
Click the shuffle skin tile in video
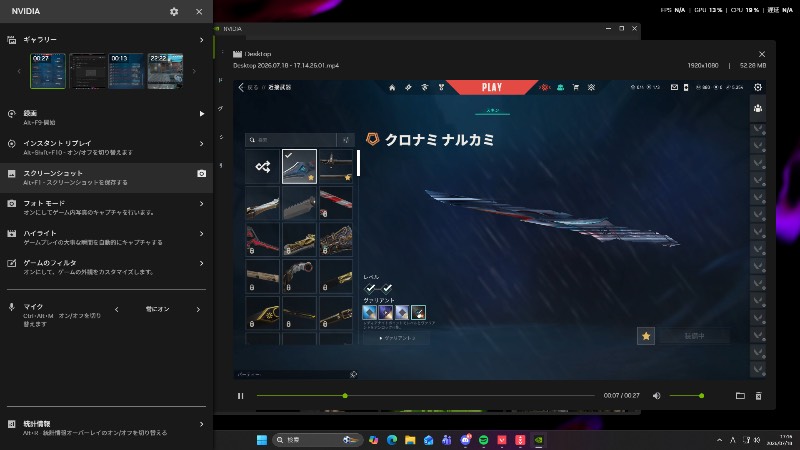263,166
